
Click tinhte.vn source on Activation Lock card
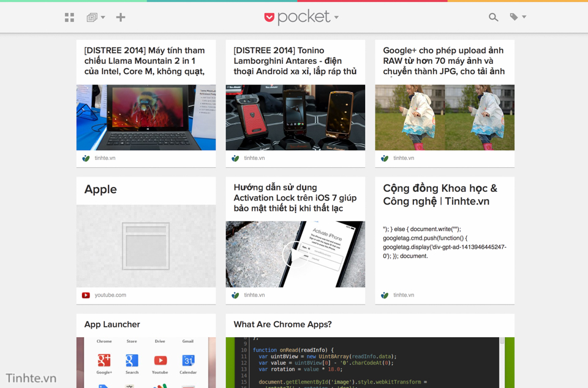[254, 295]
